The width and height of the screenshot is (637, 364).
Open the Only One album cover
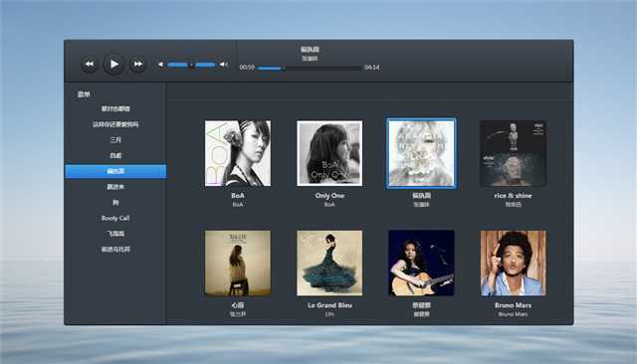click(329, 153)
